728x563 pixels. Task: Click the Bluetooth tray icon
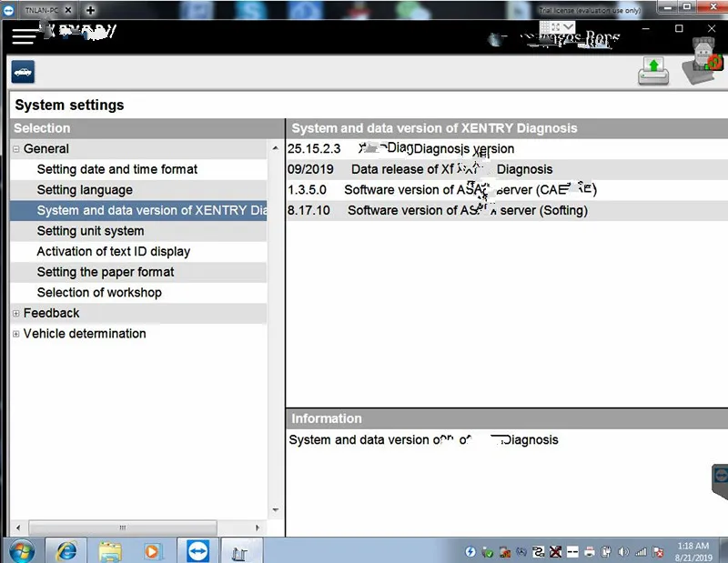coord(521,551)
